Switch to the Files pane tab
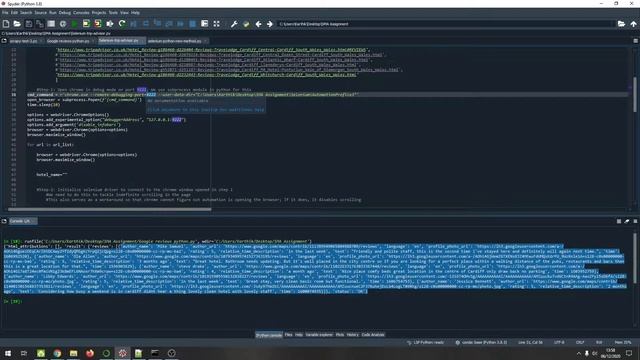Viewport: 640px width, 360px height. (x=289, y=335)
